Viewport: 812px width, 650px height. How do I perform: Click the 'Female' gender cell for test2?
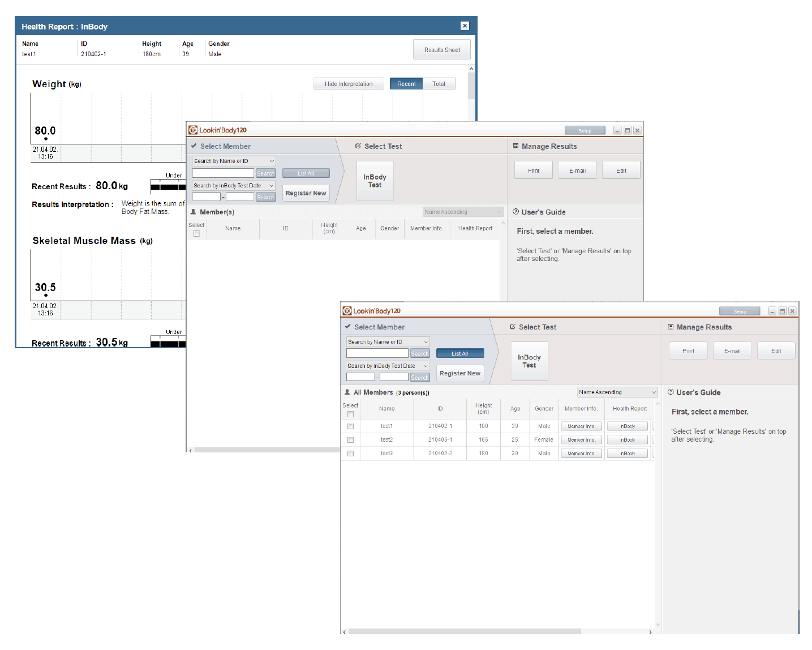click(544, 440)
